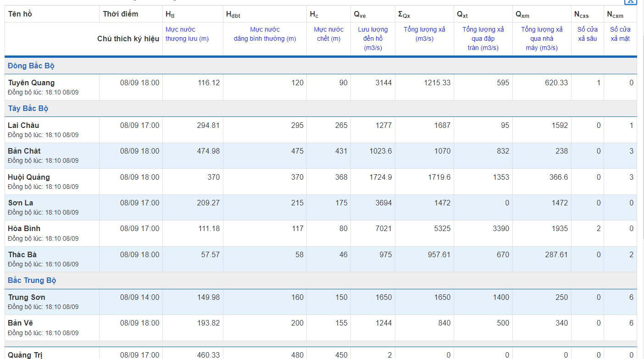Select the Bản Vẽ reservoir name
This screenshot has height=359, width=644.
(x=21, y=323)
